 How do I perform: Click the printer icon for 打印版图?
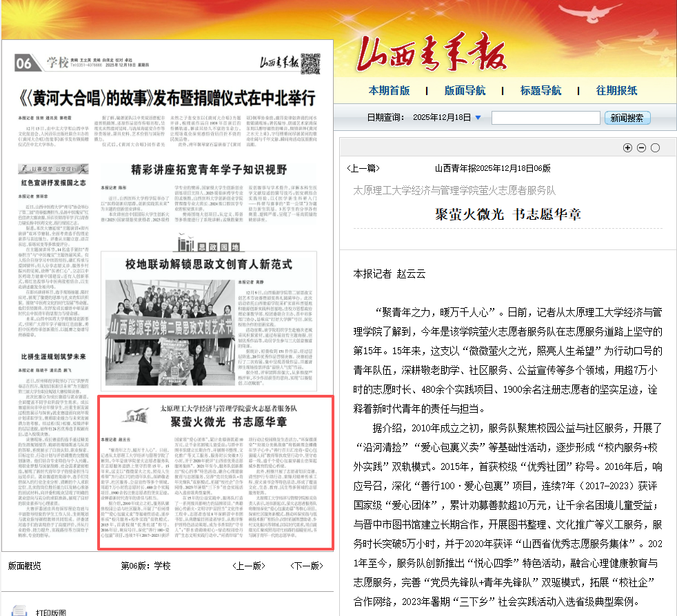(x=19, y=610)
